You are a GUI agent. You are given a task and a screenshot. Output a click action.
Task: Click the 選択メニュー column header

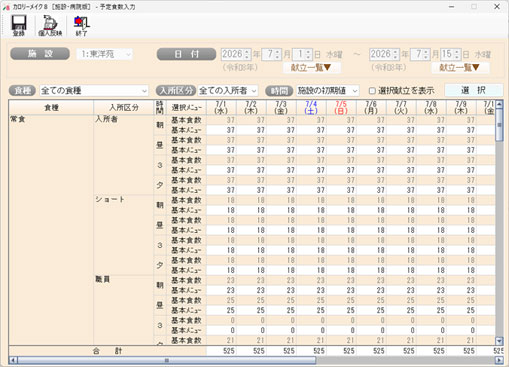(x=187, y=107)
